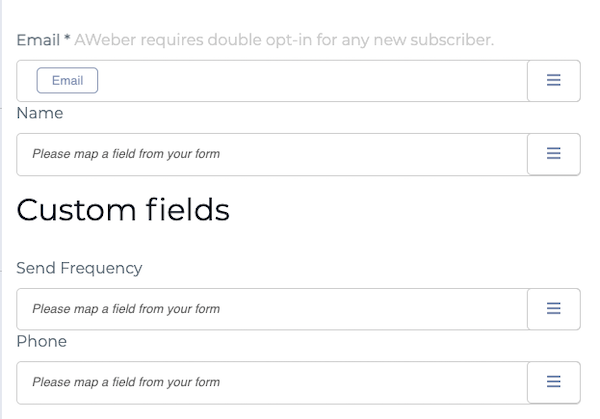
Task: Click the bold Email field label
Action: tap(36, 40)
